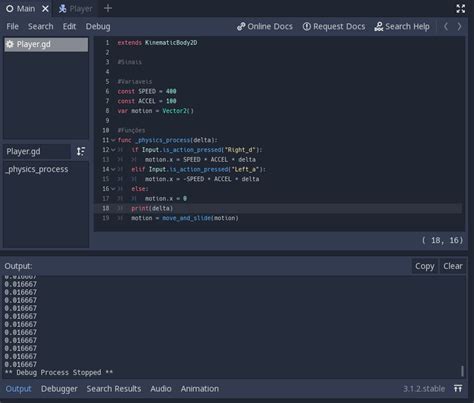Clear the output log
Image resolution: width=474 pixels, height=403 pixels.
click(453, 266)
